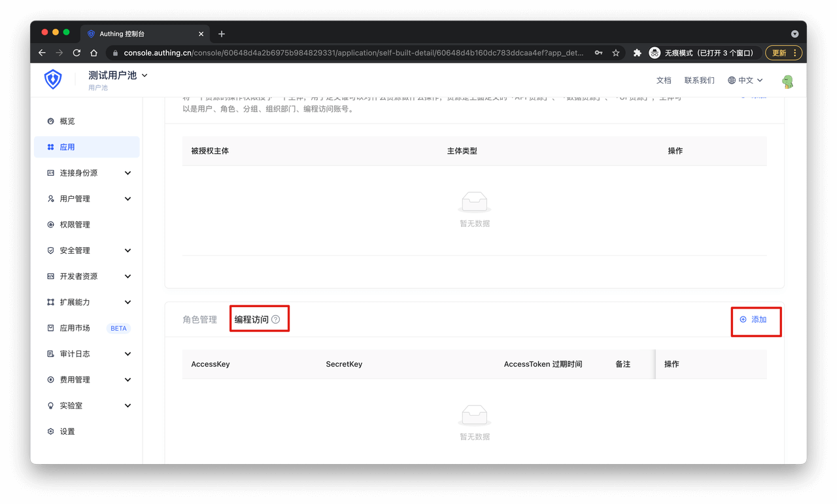Screen dimensions: 837x504
Task: Select the 编程访问 tab
Action: 252,320
